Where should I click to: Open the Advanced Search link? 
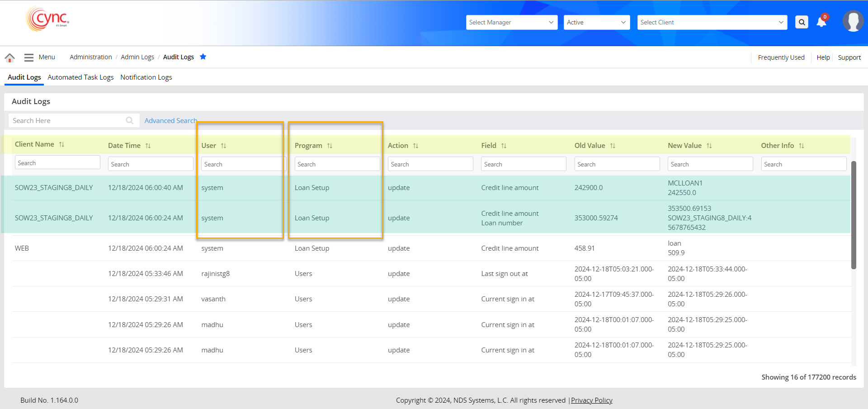click(x=170, y=121)
